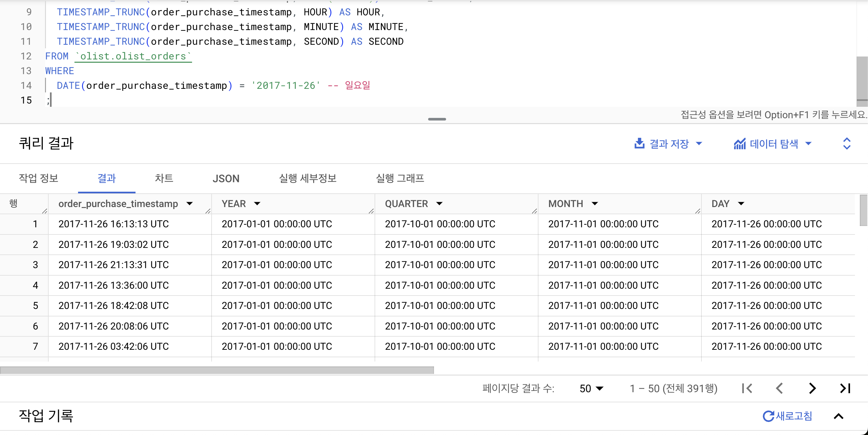The width and height of the screenshot is (868, 435).
Task: Open the results per page dropdown
Action: tap(591, 388)
